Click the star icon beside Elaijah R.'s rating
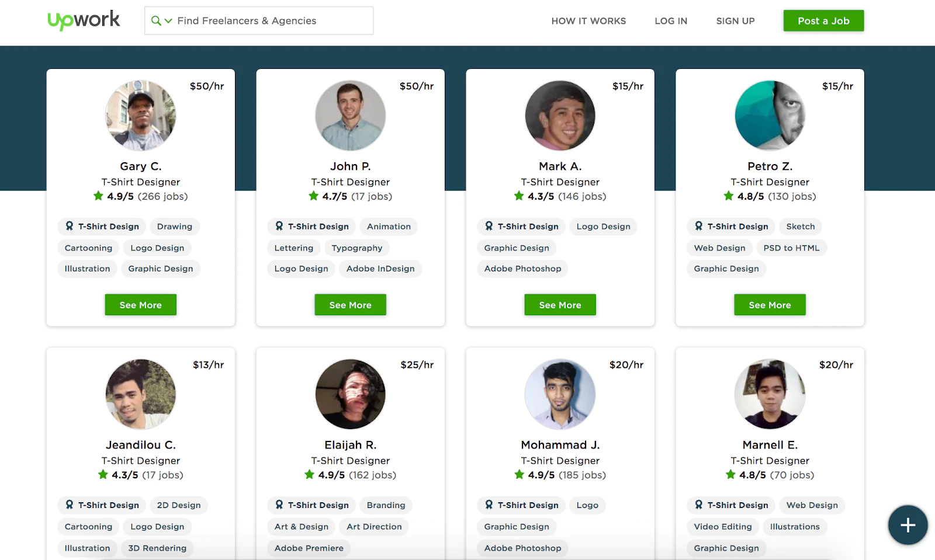 click(x=310, y=475)
